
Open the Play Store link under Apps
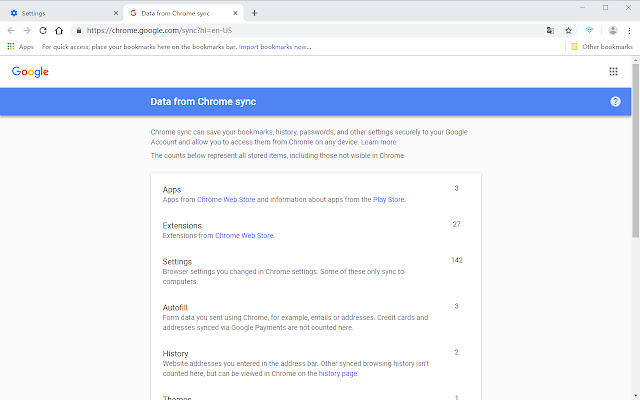386,200
